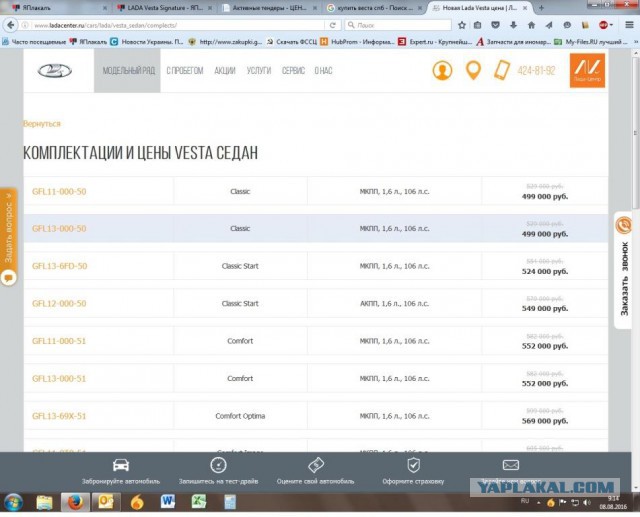Open File Explorer from the taskbar
This screenshot has height=517, width=640.
point(44,503)
